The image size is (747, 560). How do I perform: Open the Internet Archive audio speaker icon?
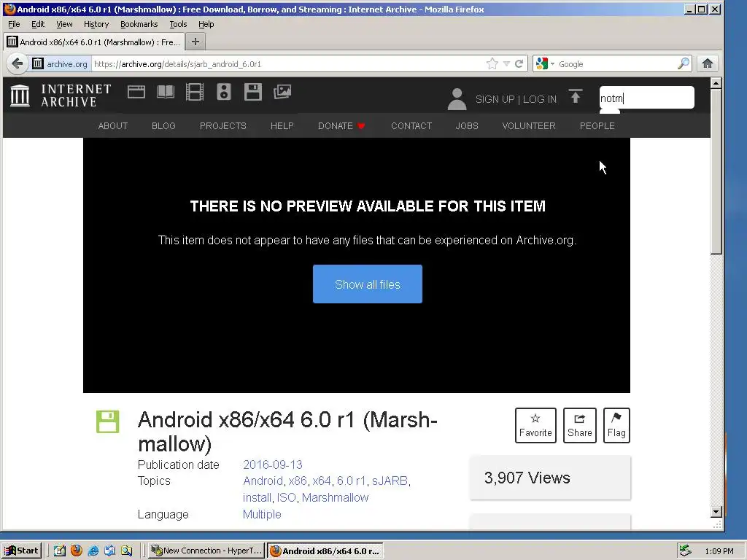point(223,92)
